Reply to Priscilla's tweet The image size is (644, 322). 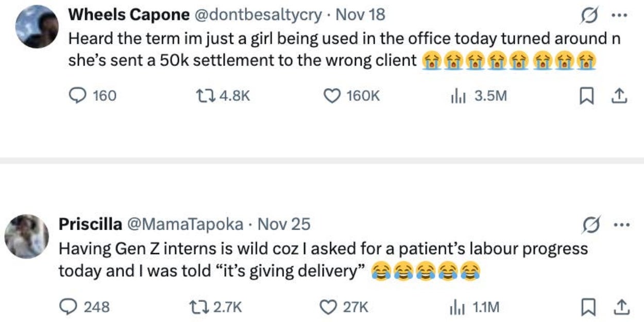[67, 307]
